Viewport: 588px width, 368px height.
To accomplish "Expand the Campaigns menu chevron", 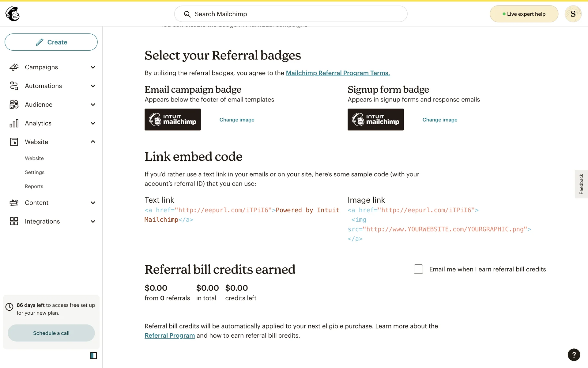I will coord(93,67).
